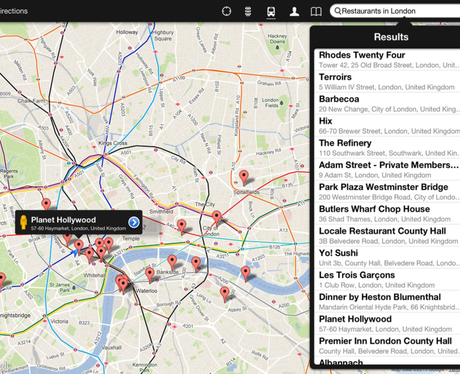
Task: Open Park Plaza Westminster Bridge result
Action: pos(387,191)
